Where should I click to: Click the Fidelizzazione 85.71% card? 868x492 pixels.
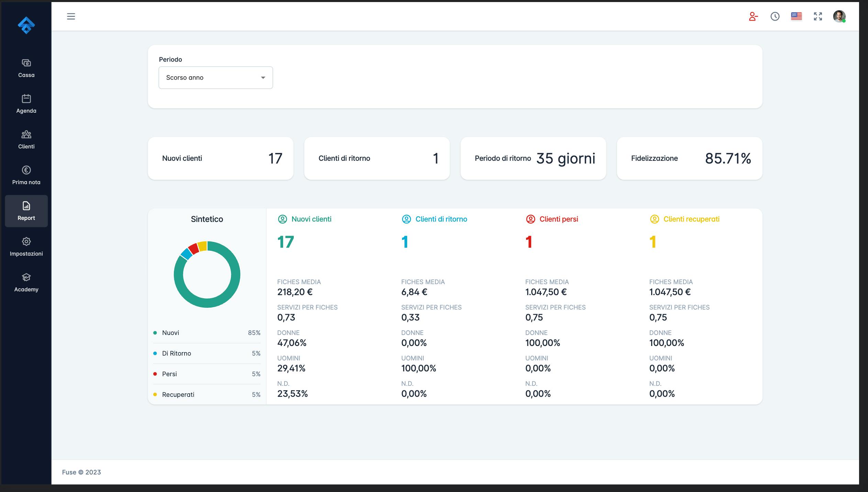(690, 158)
